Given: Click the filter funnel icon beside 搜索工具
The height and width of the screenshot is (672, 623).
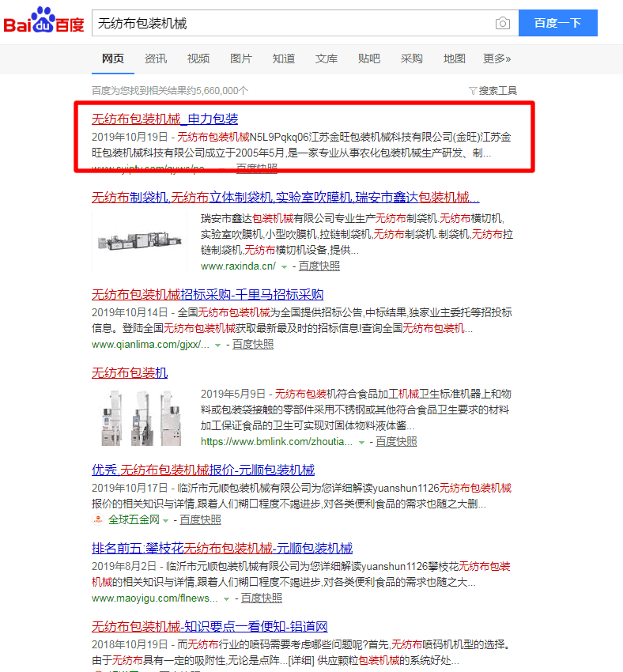Looking at the screenshot, I should (x=473, y=91).
